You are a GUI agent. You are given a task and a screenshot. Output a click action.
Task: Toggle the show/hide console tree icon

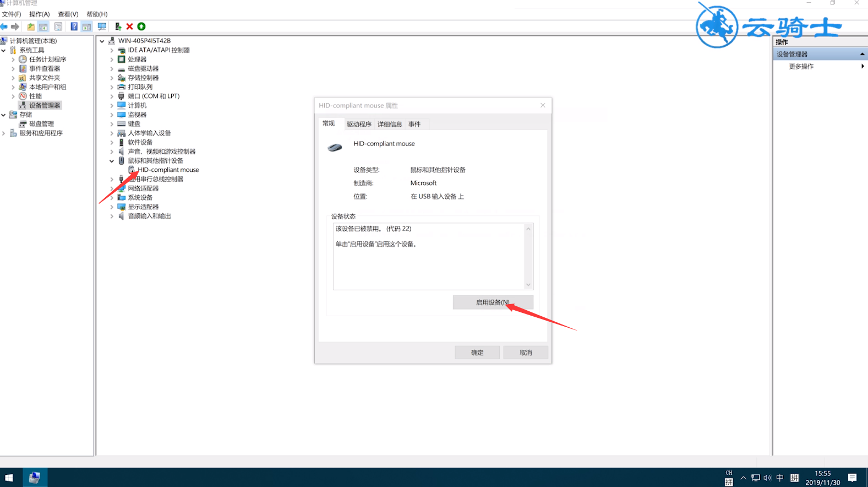coord(43,26)
